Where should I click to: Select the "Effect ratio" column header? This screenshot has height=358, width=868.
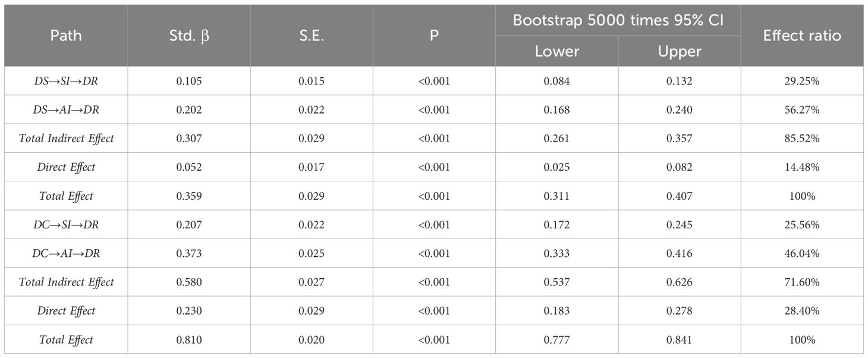pos(802,35)
